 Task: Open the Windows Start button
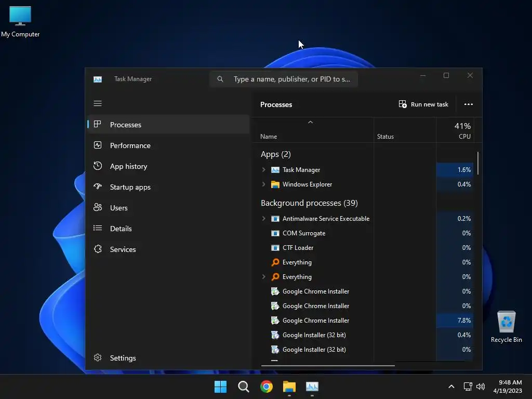(220, 387)
